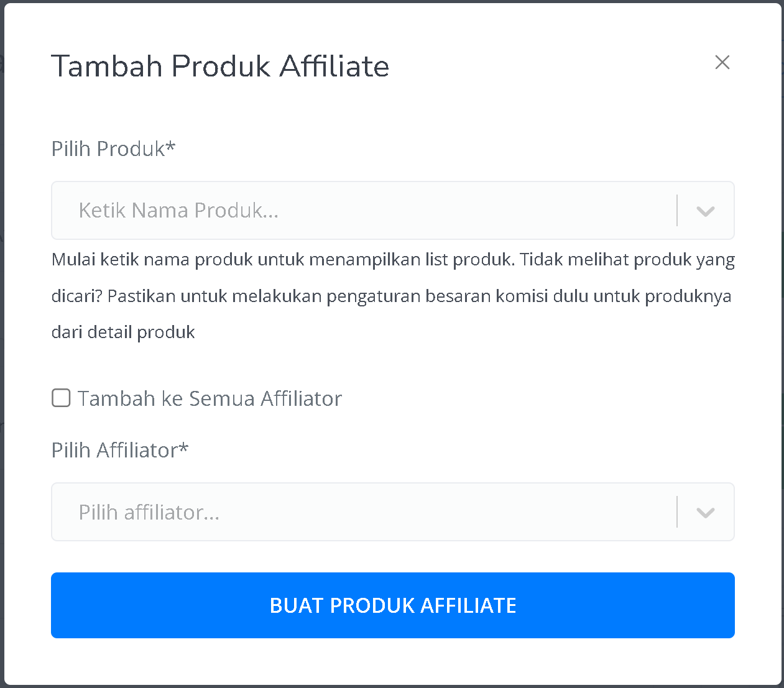Click the divider line inside product dropdown
The height and width of the screenshot is (688, 784).
click(x=677, y=211)
